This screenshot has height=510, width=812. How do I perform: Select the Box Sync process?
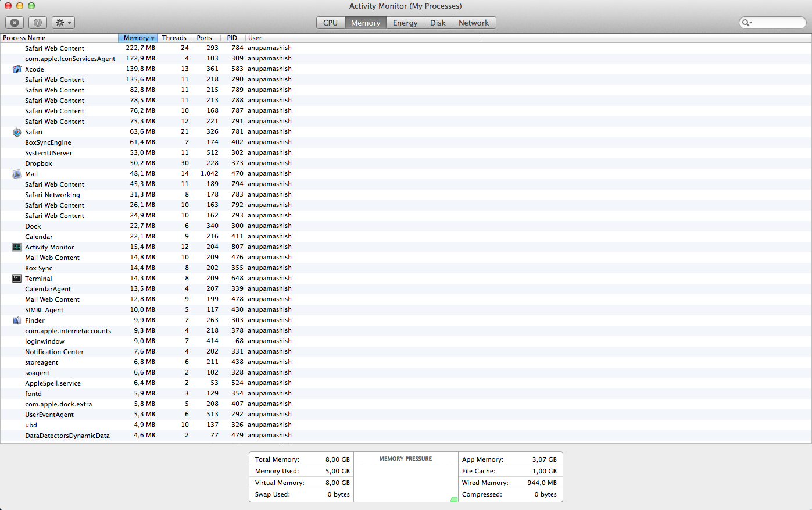click(x=406, y=268)
